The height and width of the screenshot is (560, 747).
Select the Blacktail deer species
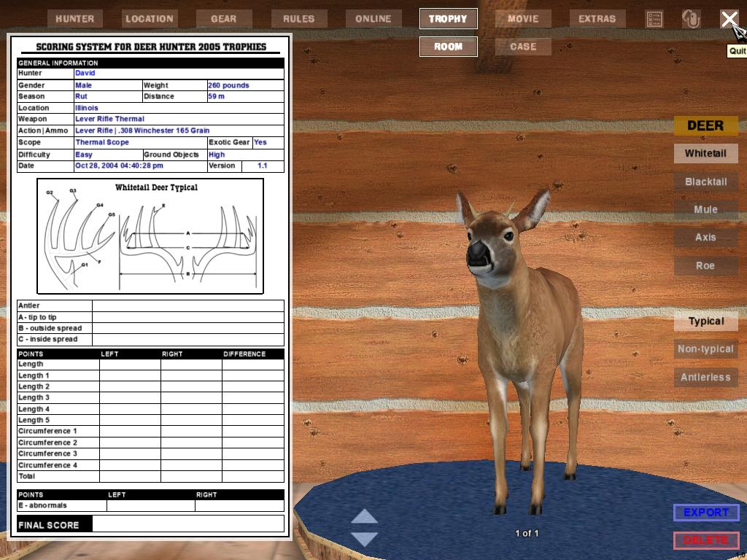[705, 182]
